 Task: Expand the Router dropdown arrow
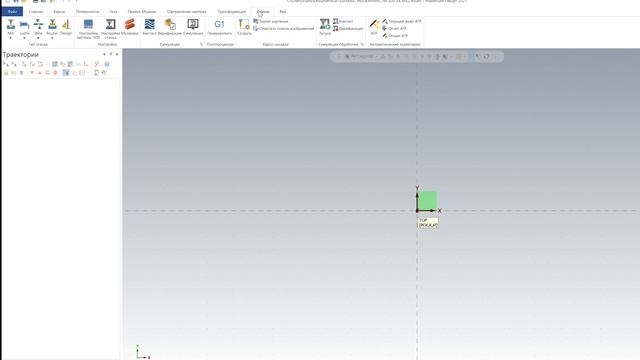(52, 38)
